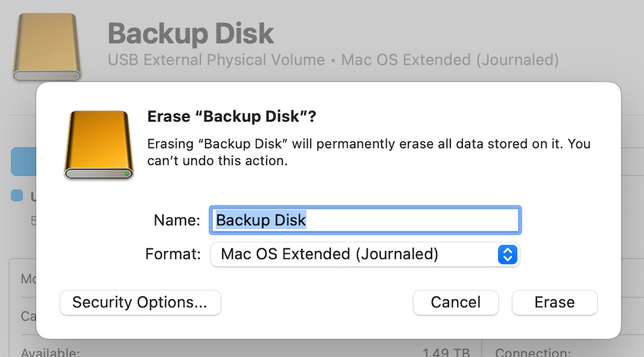Click the 'Erase "Backup Disk"?' dialog heading

pos(231,116)
